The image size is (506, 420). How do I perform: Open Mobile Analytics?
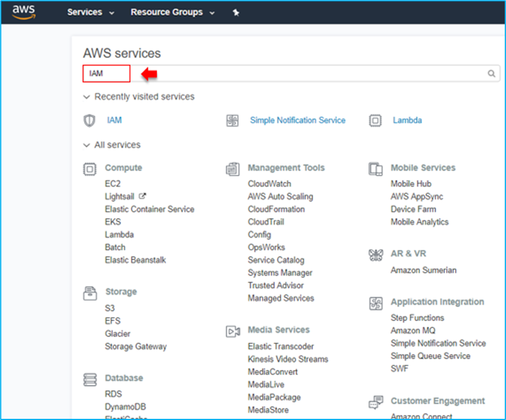420,222
